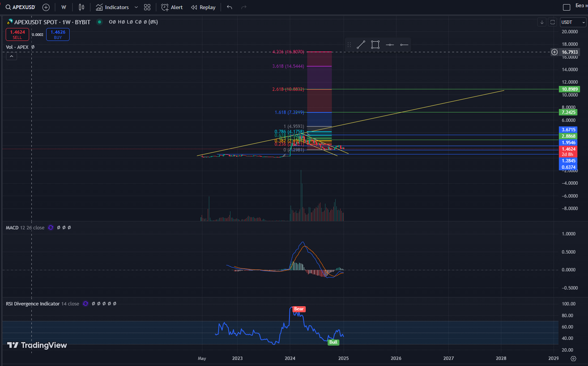Click the 1.618 (7.2219) Fibonacci level label

pyautogui.click(x=290, y=112)
